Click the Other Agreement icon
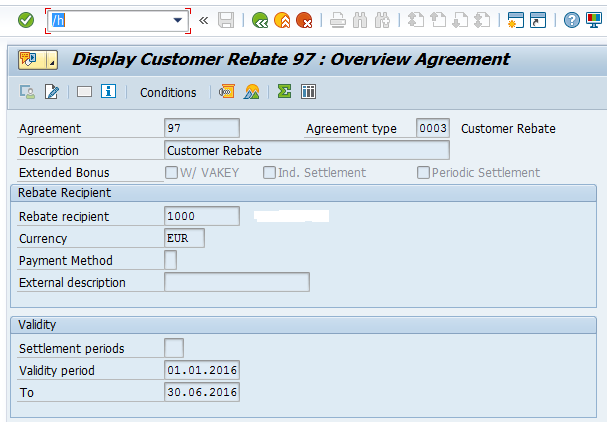607x422 pixels. tap(27, 92)
